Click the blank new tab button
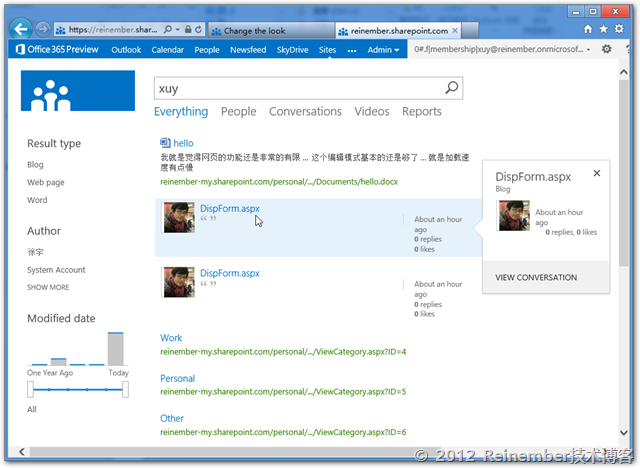 470,31
